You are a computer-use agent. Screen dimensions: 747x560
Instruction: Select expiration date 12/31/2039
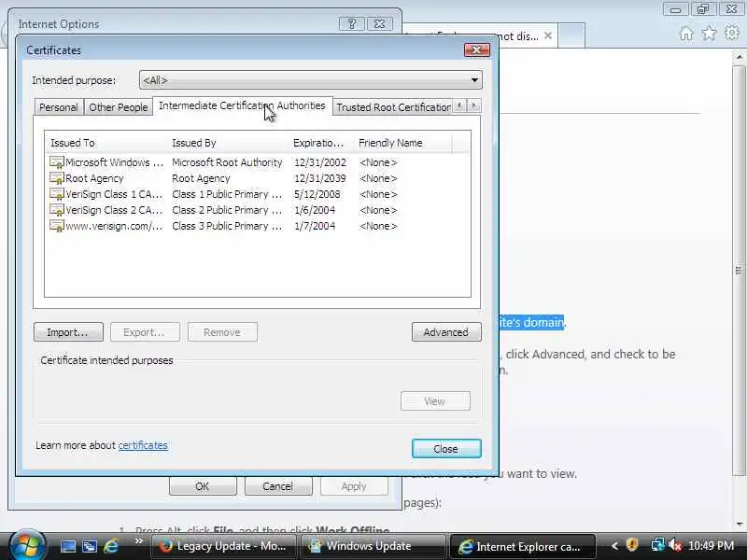(320, 178)
